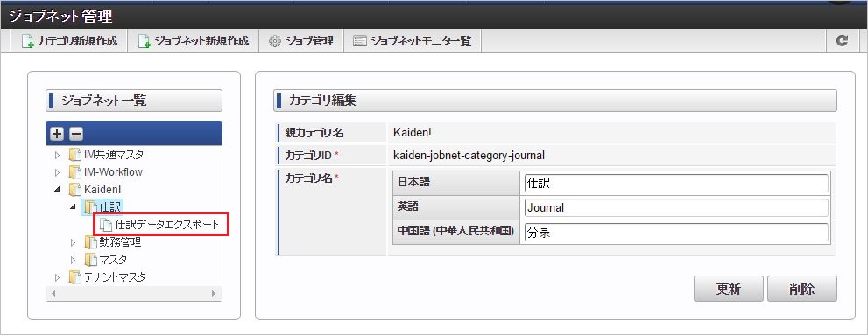Open ジョブネットモニター一覧
The height and width of the screenshot is (335, 868).
(413, 41)
